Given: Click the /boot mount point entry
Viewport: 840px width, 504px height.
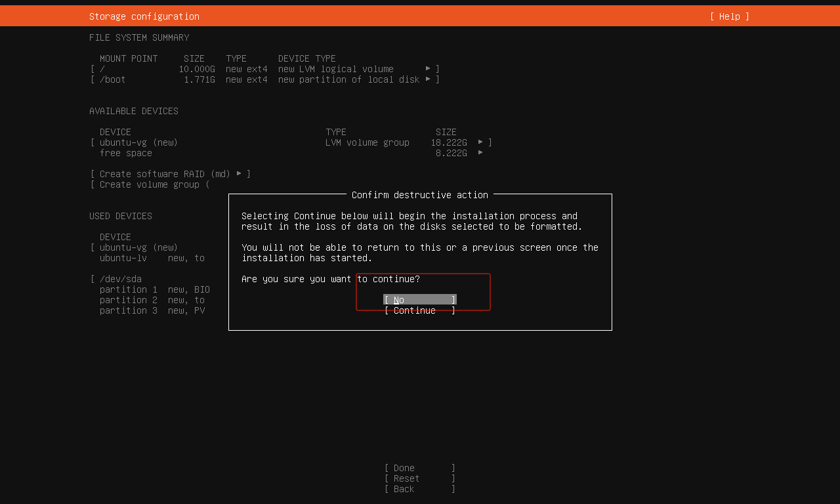Looking at the screenshot, I should click(113, 79).
